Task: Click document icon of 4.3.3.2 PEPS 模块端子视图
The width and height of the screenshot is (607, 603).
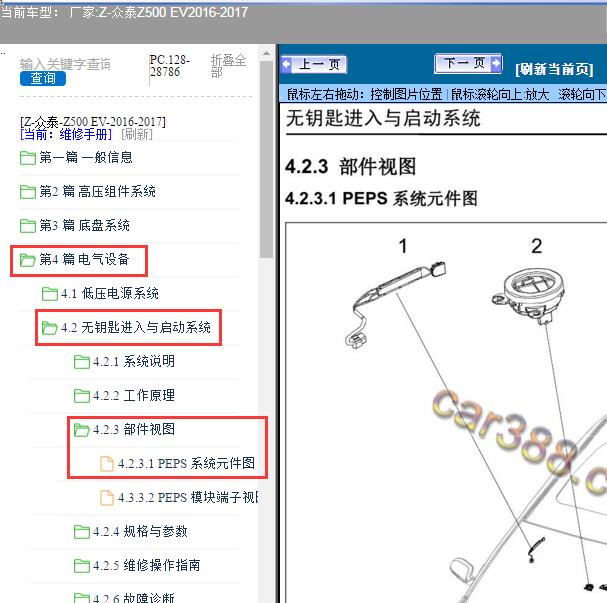Action: [107, 498]
